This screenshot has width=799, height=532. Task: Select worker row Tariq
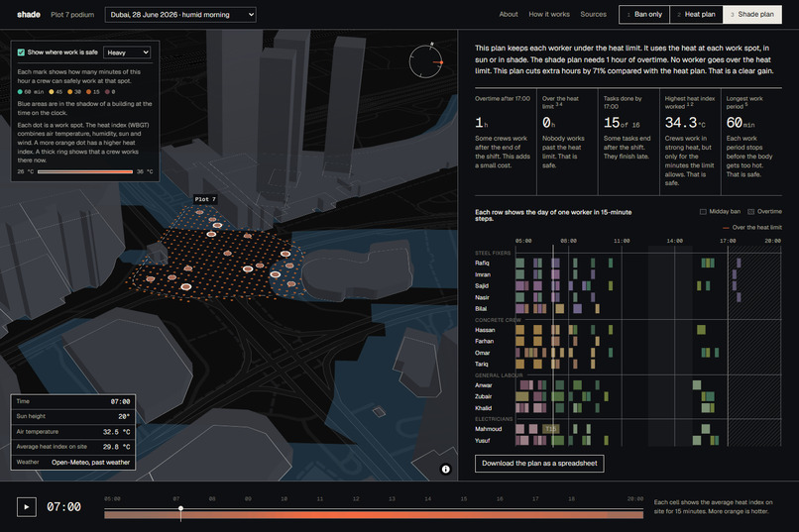point(628,364)
